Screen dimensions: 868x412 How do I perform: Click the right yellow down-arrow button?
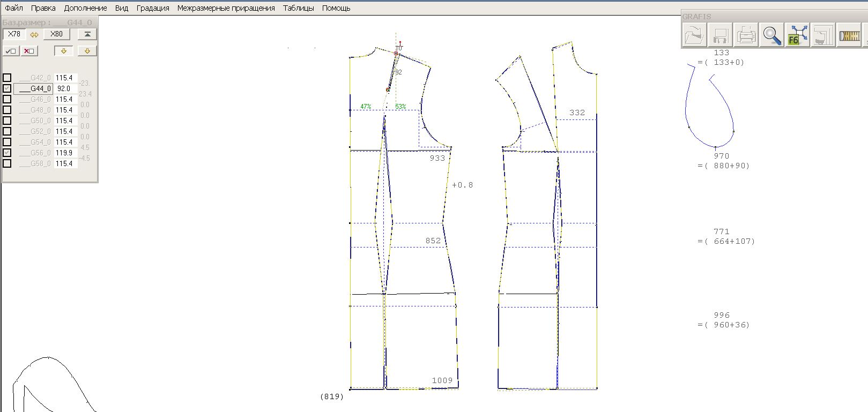coord(87,51)
